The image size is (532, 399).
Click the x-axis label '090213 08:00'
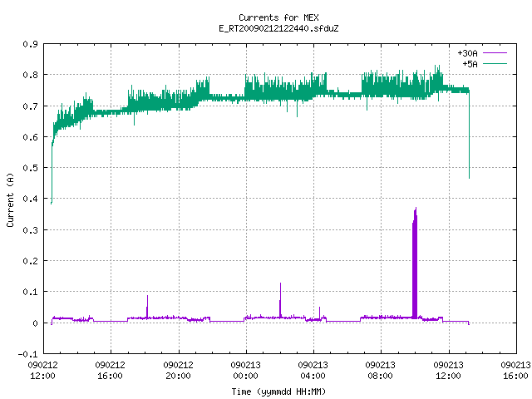(381, 371)
